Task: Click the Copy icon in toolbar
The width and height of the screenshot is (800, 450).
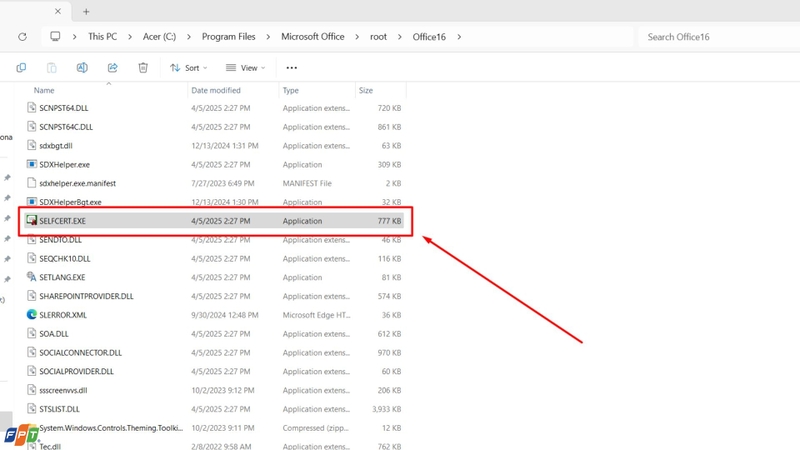Action: point(21,68)
